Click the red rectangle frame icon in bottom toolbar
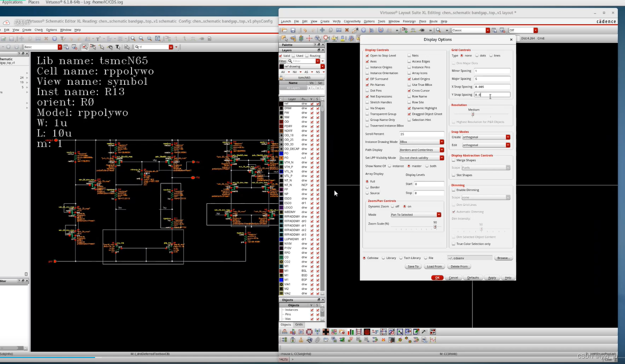The width and height of the screenshot is (625, 364). (x=309, y=332)
